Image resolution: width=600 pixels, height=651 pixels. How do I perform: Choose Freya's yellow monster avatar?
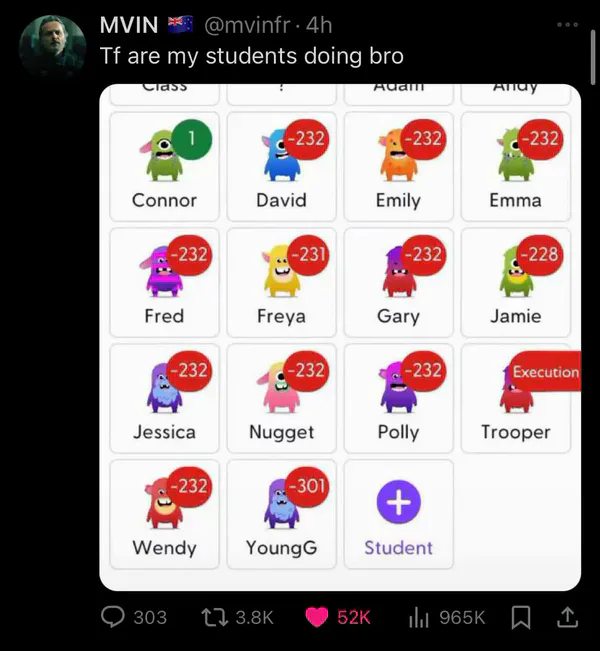pos(282,272)
